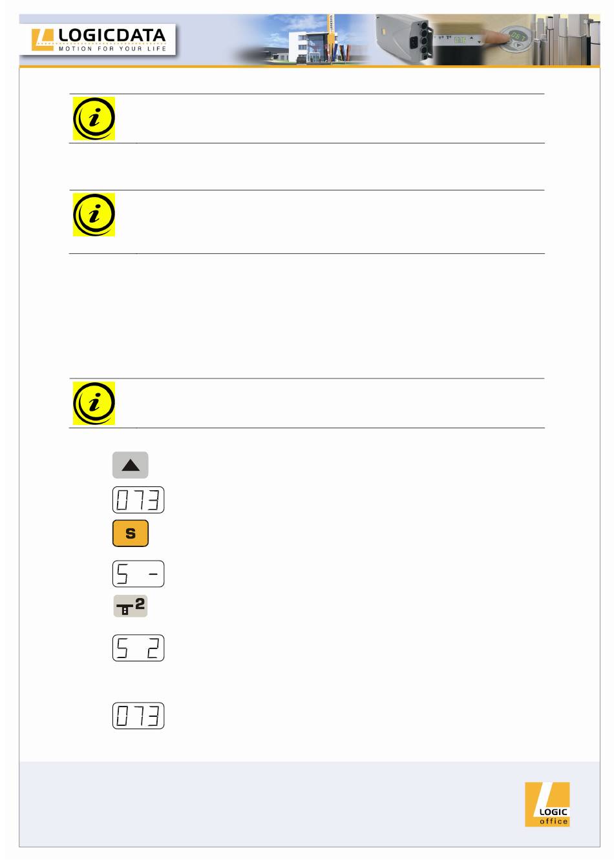
Task: Click the second yellow info icon
Action: click(94, 214)
